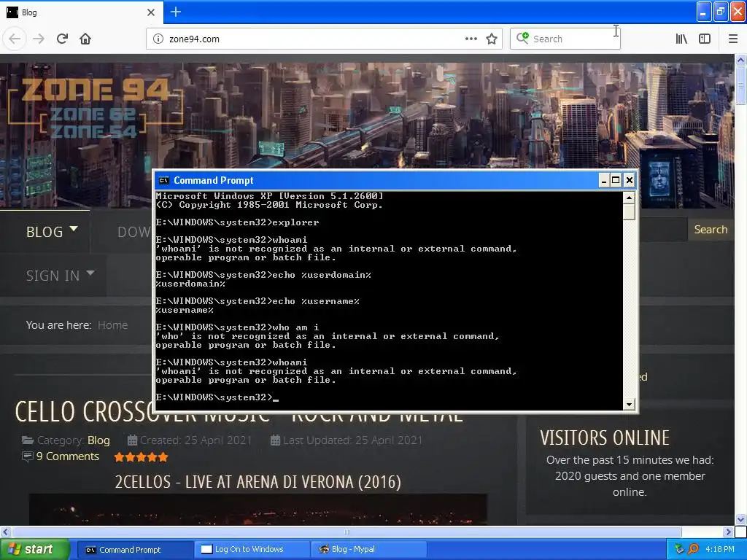Image resolution: width=747 pixels, height=560 pixels.
Task: Open the 9 Comments link
Action: 68,456
